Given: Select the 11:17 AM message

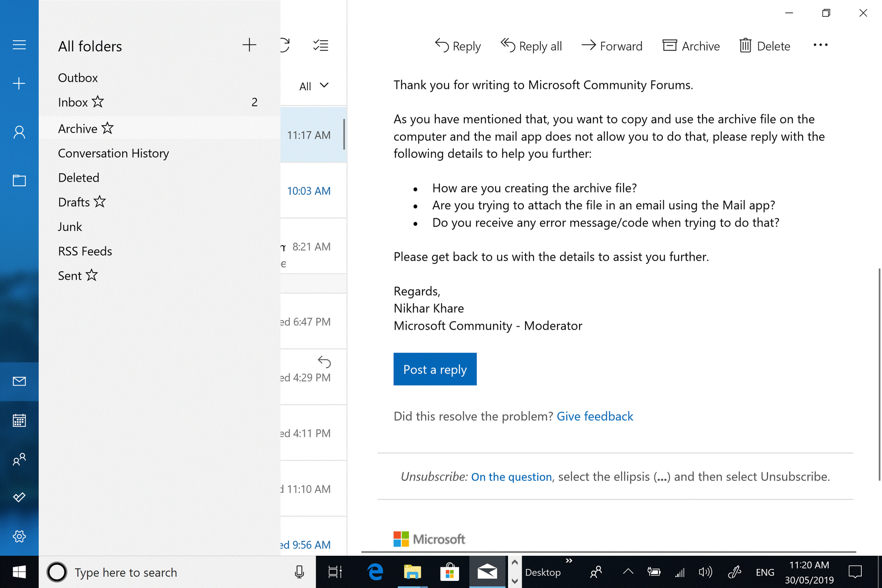Looking at the screenshot, I should pyautogui.click(x=313, y=135).
